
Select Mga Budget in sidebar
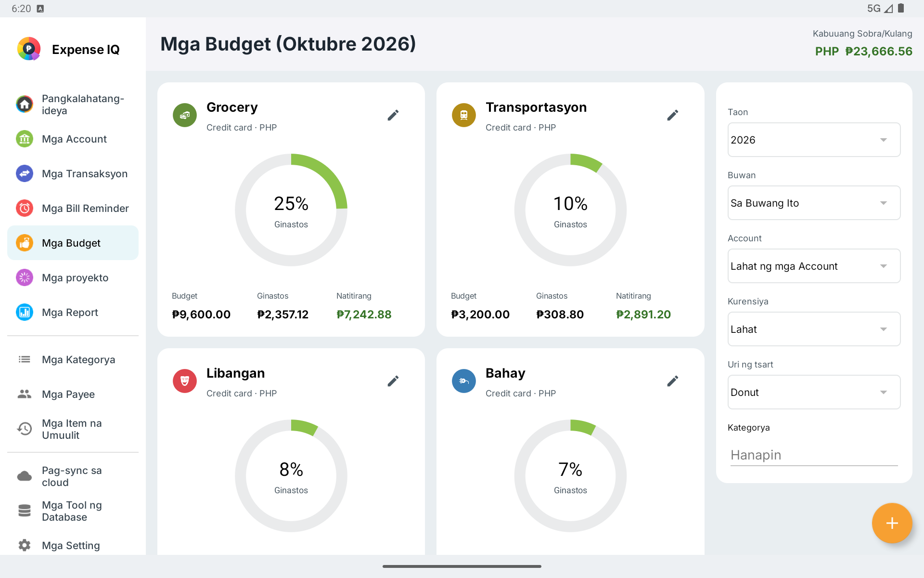(73, 243)
